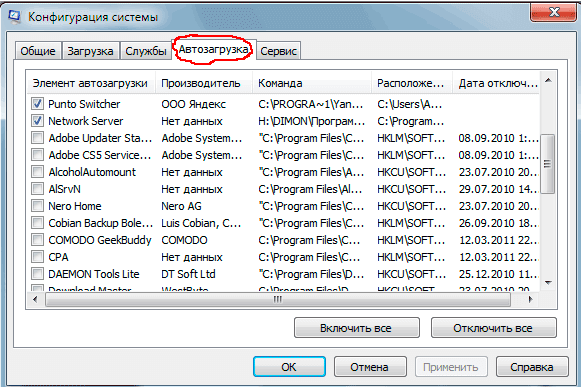Click the horizontal scrollbar right arrow
The width and height of the screenshot is (581, 387).
pyautogui.click(x=531, y=299)
